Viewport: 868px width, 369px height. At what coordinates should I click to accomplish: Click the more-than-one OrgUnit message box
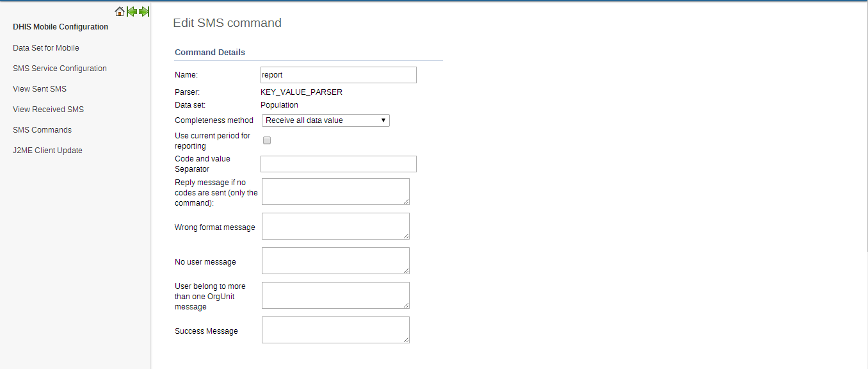coord(335,295)
